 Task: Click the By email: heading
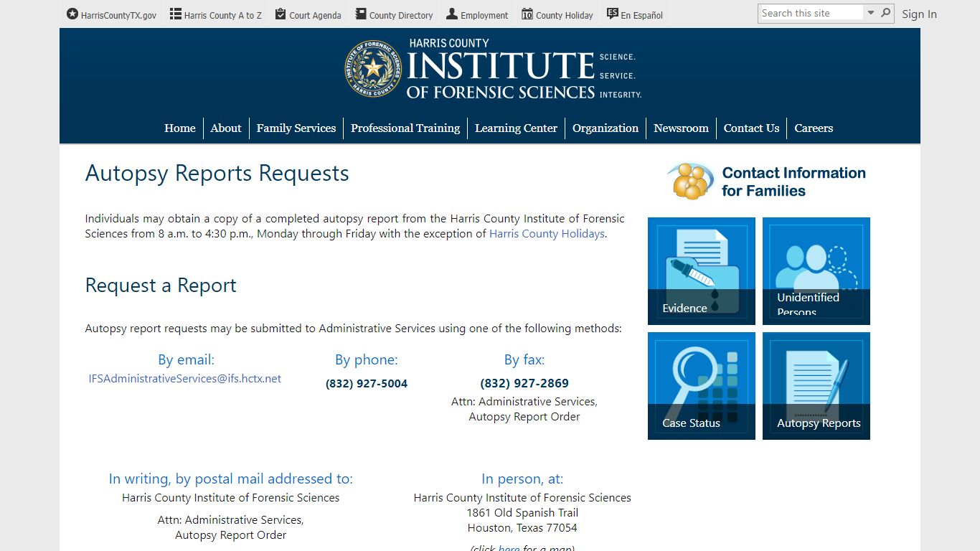click(186, 360)
